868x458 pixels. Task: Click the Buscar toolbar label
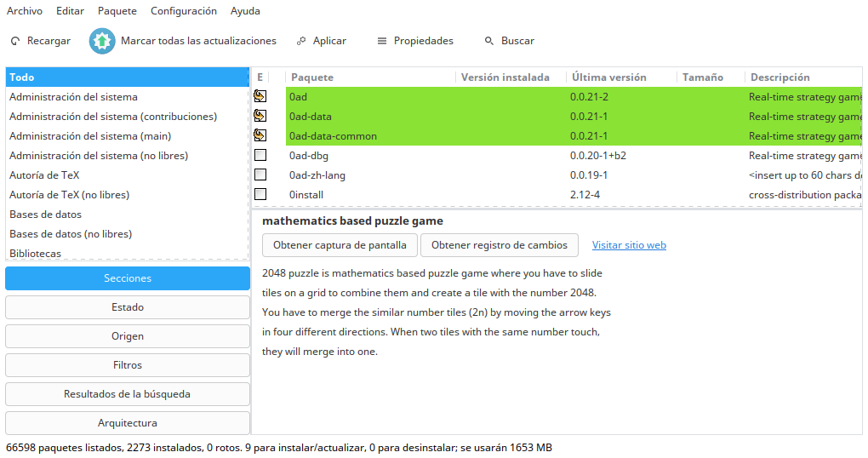point(517,41)
